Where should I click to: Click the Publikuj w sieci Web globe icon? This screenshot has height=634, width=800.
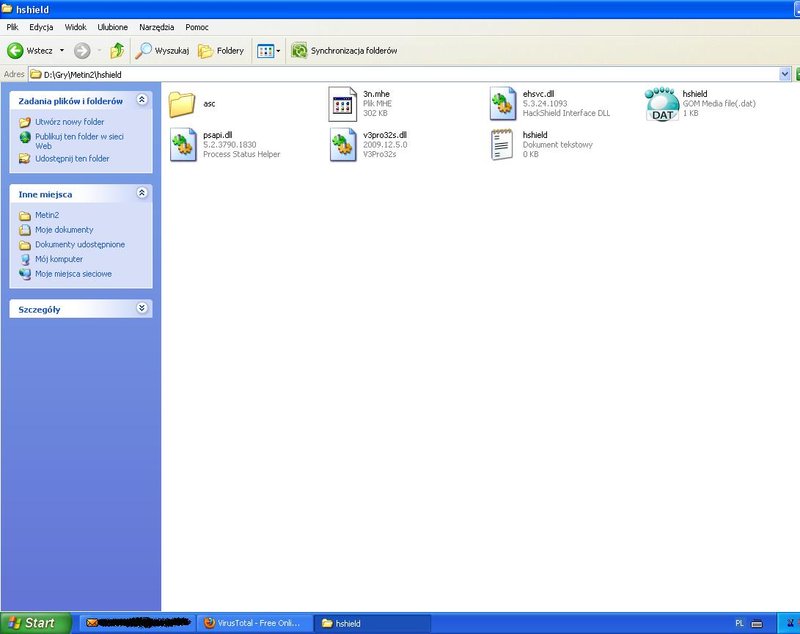tap(25, 137)
